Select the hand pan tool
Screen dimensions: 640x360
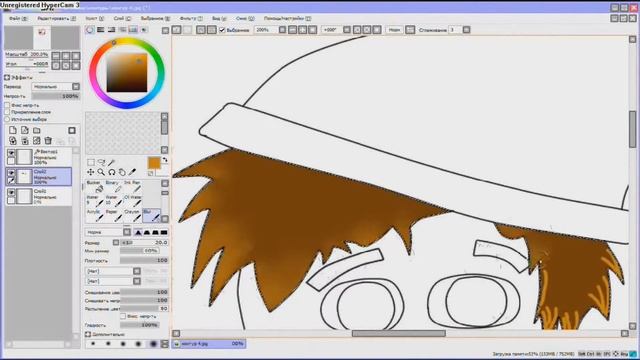[x=122, y=172]
